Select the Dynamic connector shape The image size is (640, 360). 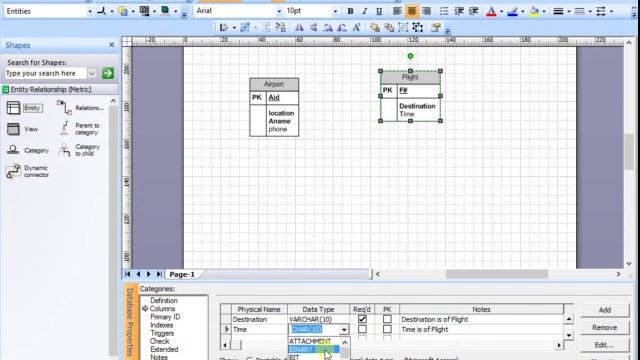pos(28,171)
